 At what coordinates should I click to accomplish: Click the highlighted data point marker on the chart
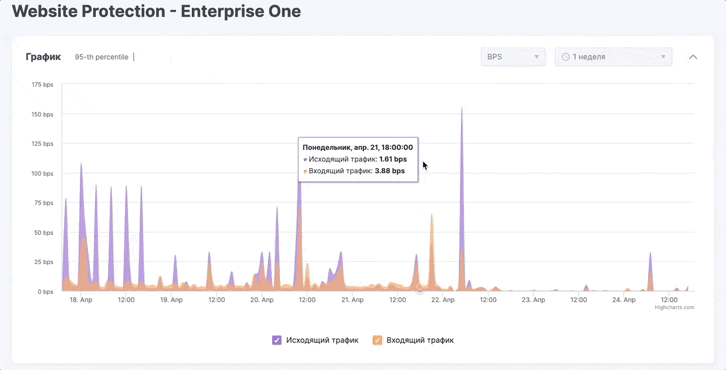coord(419,288)
